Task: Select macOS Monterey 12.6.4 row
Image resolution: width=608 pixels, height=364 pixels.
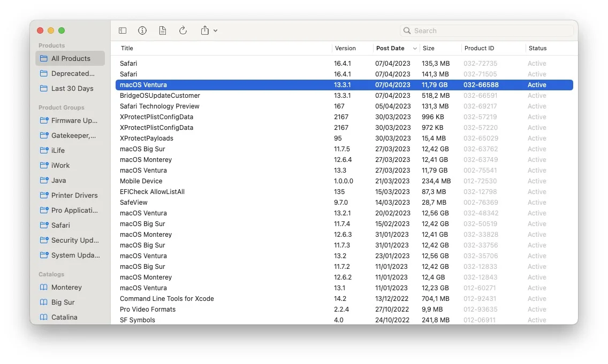Action: pos(344,159)
